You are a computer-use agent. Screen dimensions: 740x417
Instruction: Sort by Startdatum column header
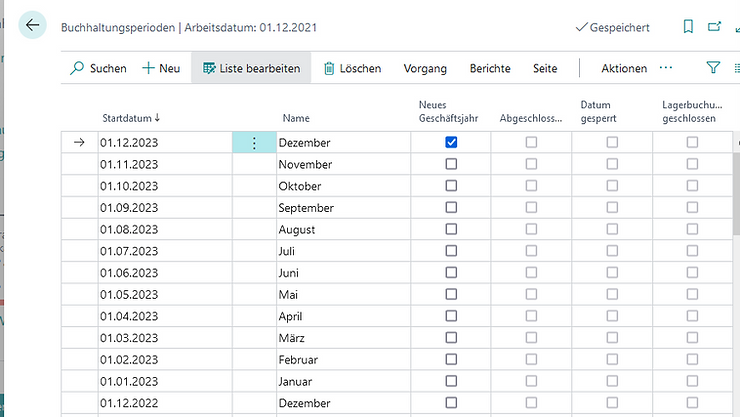tap(131, 118)
